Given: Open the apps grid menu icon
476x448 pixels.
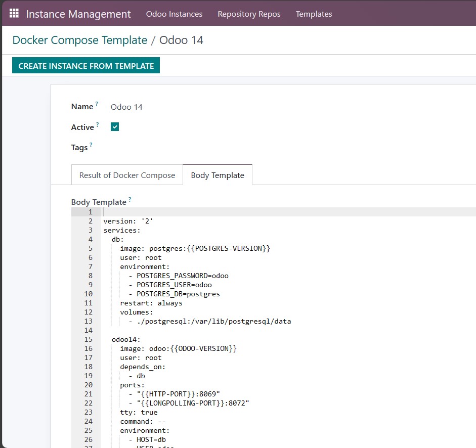Looking at the screenshot, I should (14, 13).
